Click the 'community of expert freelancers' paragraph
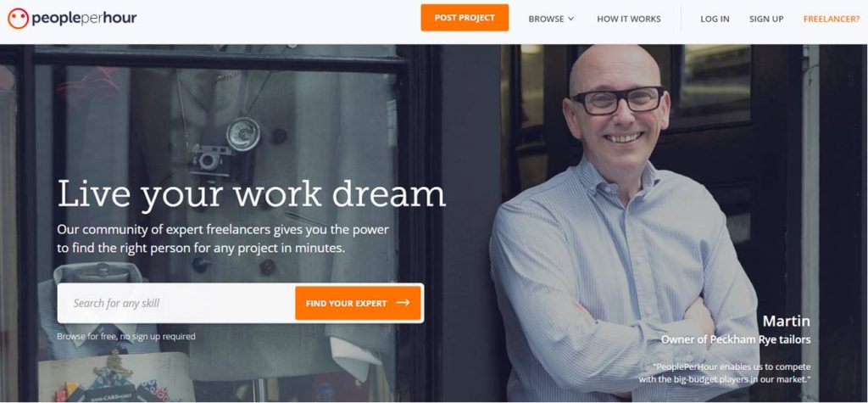 tap(223, 239)
